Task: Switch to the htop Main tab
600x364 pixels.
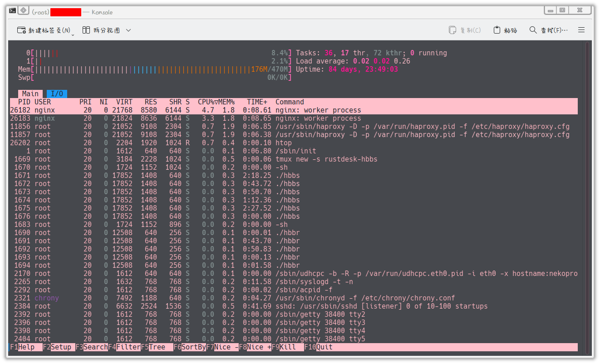Action: pyautogui.click(x=30, y=93)
